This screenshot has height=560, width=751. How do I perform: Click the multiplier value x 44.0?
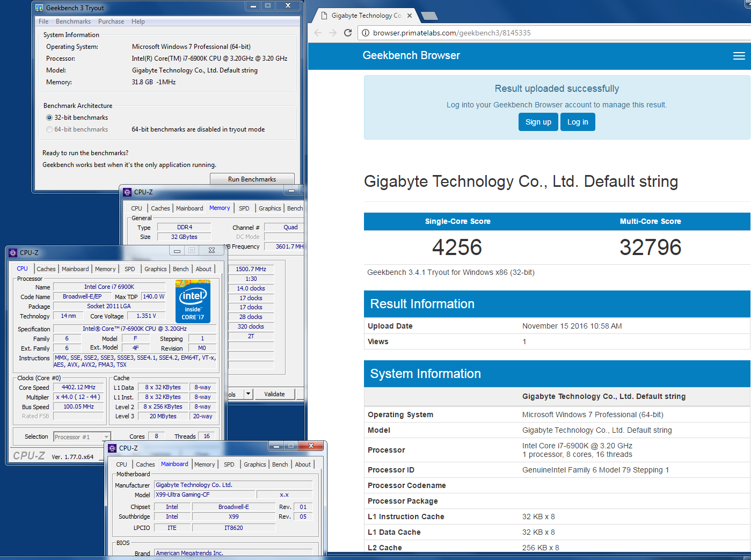(x=78, y=397)
